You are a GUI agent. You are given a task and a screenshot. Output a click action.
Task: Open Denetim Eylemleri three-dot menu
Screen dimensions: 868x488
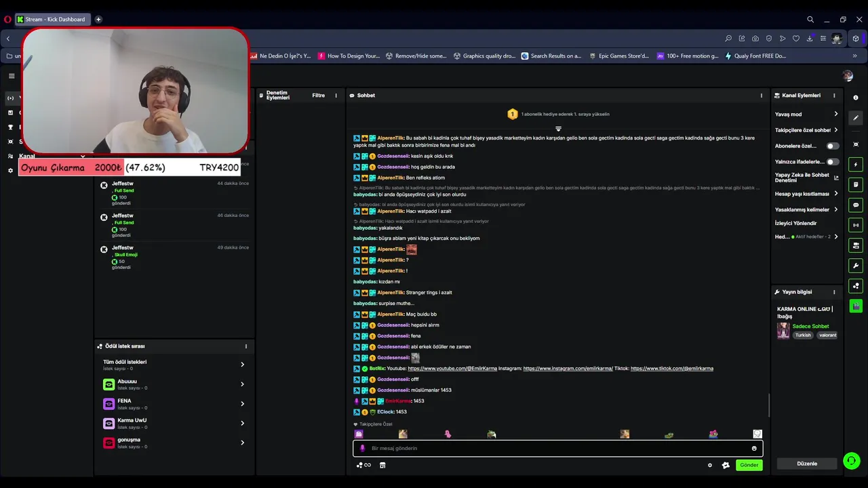(x=336, y=96)
